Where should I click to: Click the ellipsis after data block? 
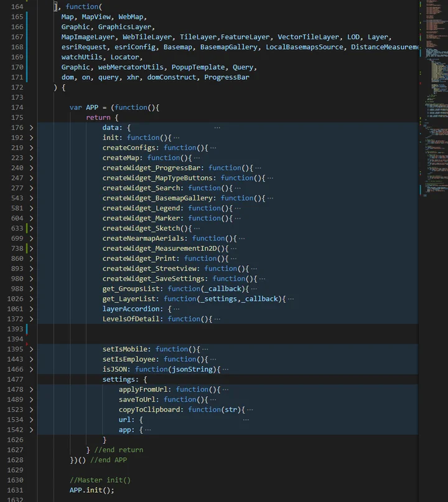[x=217, y=128]
